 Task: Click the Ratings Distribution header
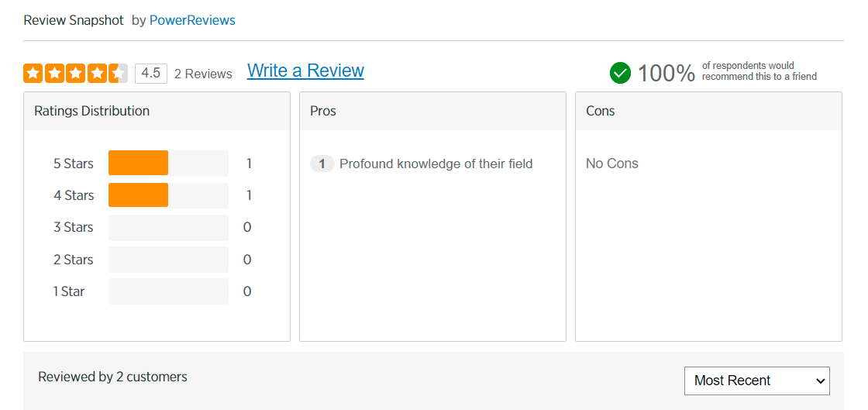coord(91,111)
